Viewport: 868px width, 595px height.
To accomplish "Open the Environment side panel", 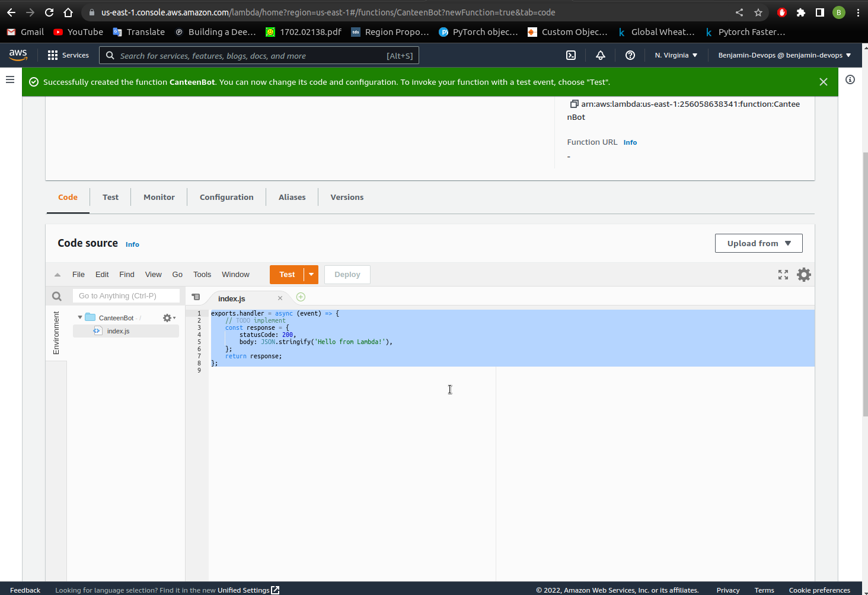I will [x=56, y=333].
